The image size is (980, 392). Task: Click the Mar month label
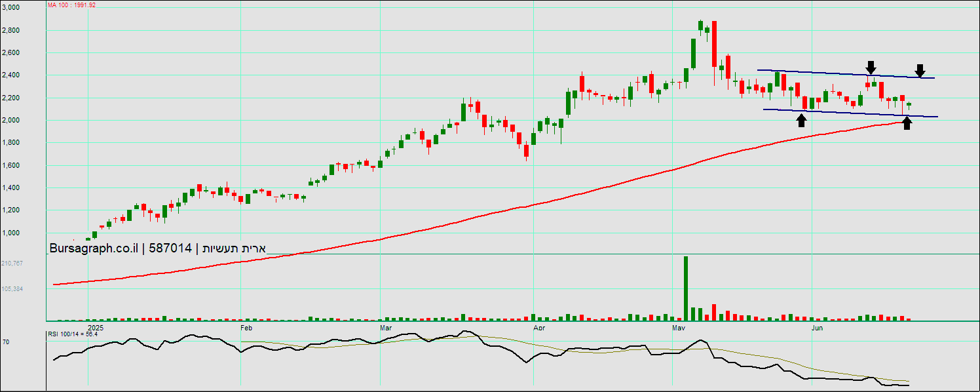click(386, 326)
